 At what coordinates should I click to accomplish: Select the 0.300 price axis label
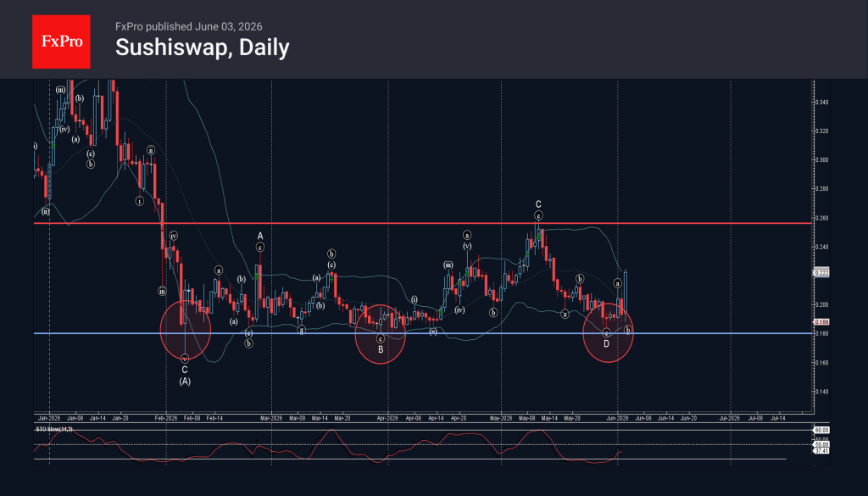[x=821, y=160]
